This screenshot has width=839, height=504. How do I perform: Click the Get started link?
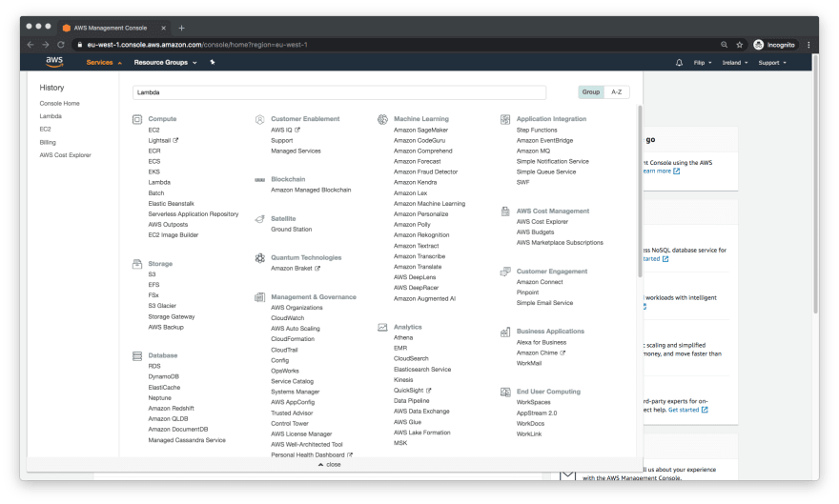point(687,410)
